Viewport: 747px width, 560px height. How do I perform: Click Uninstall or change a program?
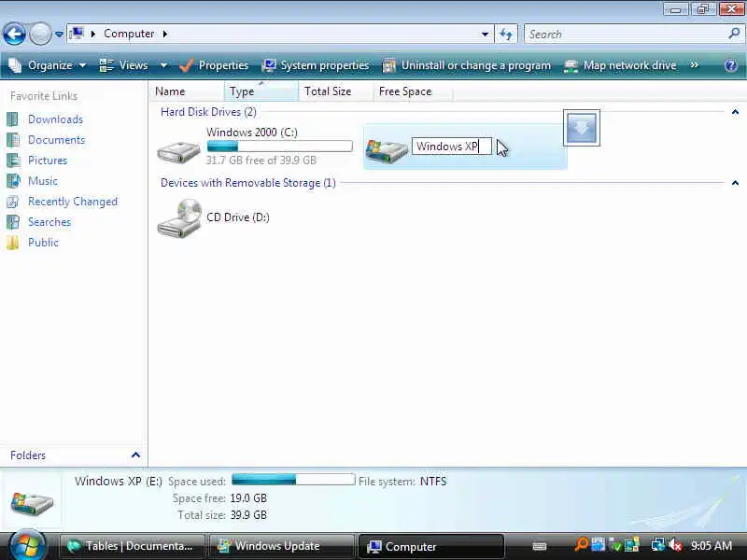coord(466,65)
